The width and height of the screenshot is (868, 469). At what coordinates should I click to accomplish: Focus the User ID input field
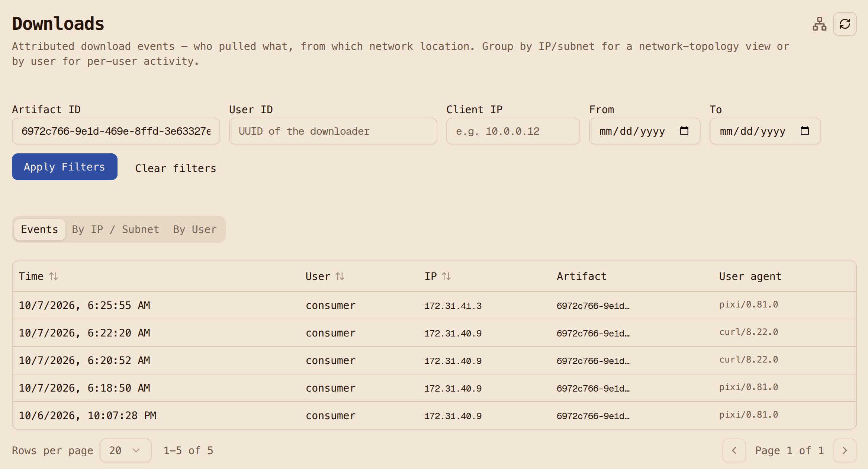(333, 131)
